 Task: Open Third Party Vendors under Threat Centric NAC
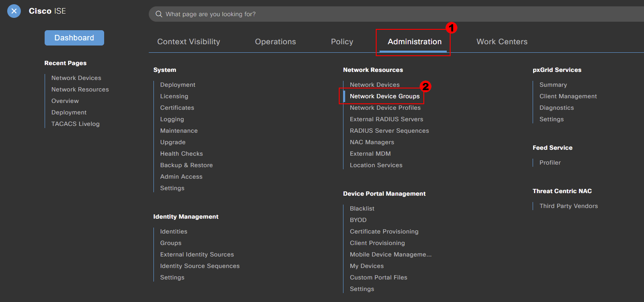point(568,206)
